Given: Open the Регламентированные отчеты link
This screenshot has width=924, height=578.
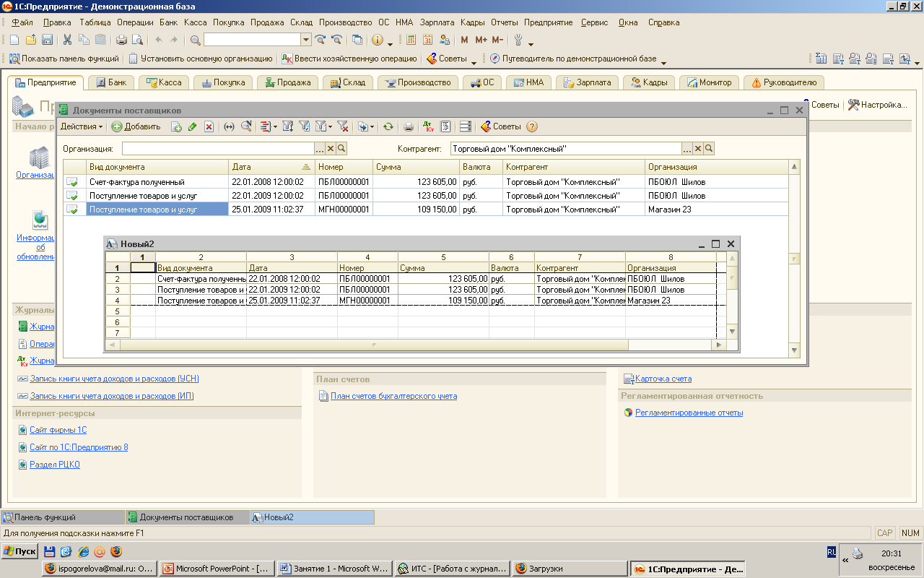Looking at the screenshot, I should click(x=689, y=413).
